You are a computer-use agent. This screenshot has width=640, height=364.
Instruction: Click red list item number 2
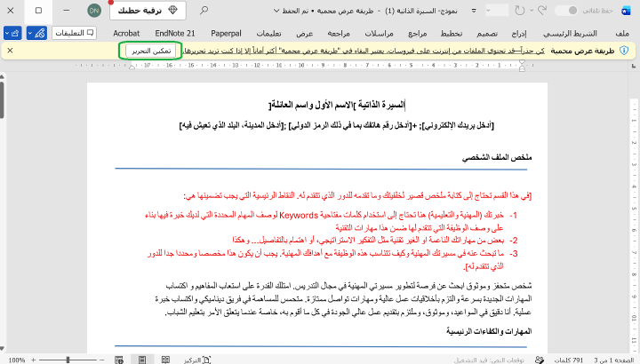coord(375,240)
